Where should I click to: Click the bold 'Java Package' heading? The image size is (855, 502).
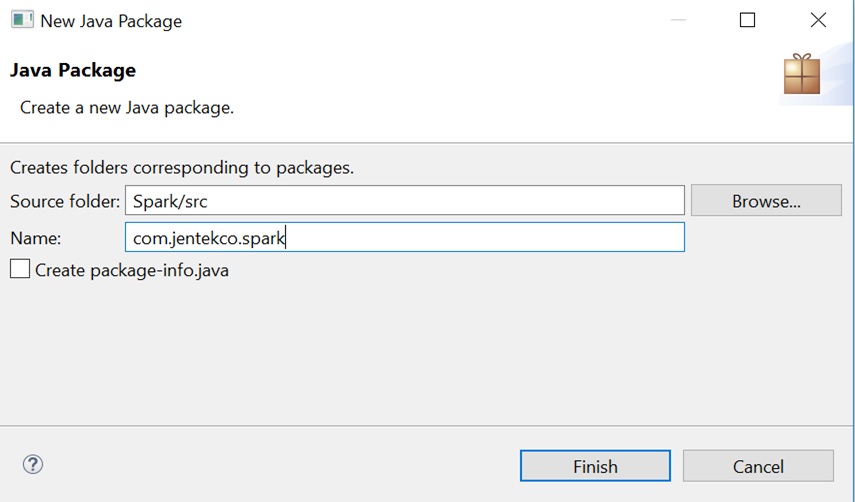tap(73, 70)
